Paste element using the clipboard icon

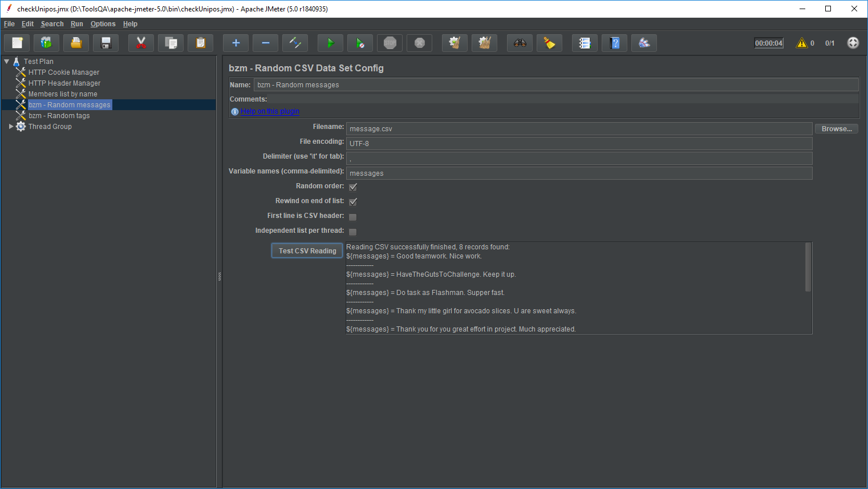201,43
